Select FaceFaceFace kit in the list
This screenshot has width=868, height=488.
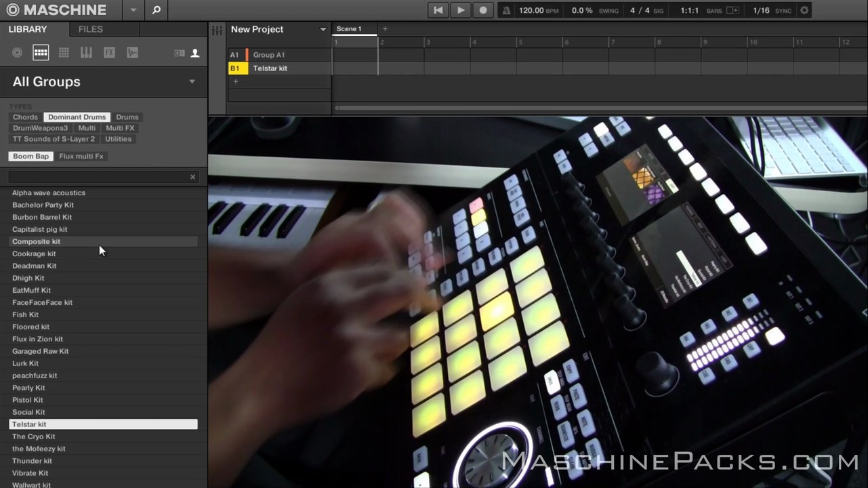coord(103,303)
